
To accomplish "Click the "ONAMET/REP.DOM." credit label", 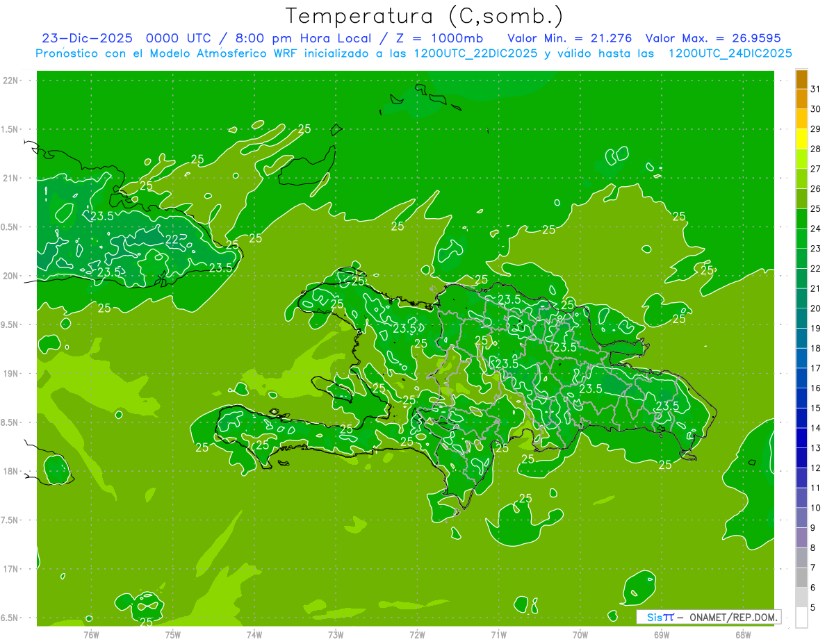I will point(735,617).
